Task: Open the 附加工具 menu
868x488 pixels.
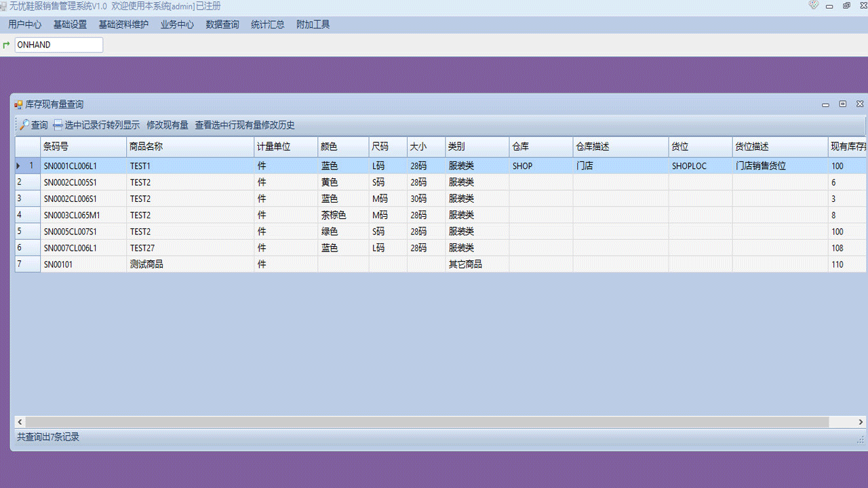Action: point(312,24)
